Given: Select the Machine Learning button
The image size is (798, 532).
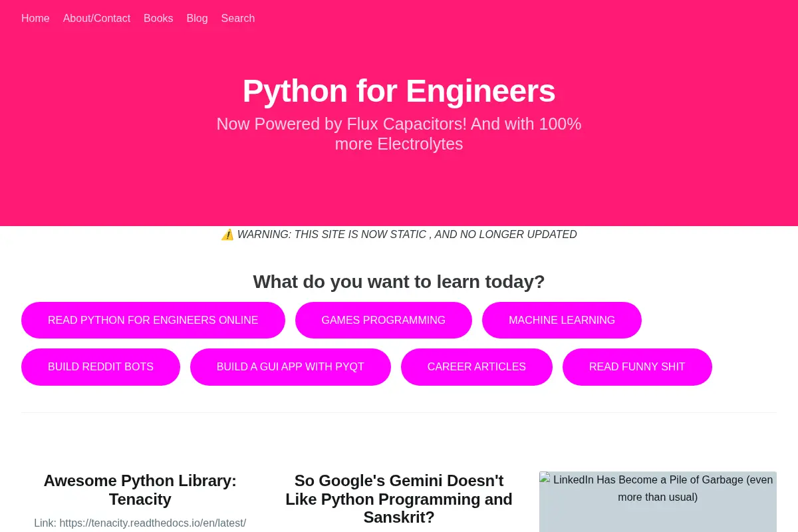Looking at the screenshot, I should click(562, 321).
